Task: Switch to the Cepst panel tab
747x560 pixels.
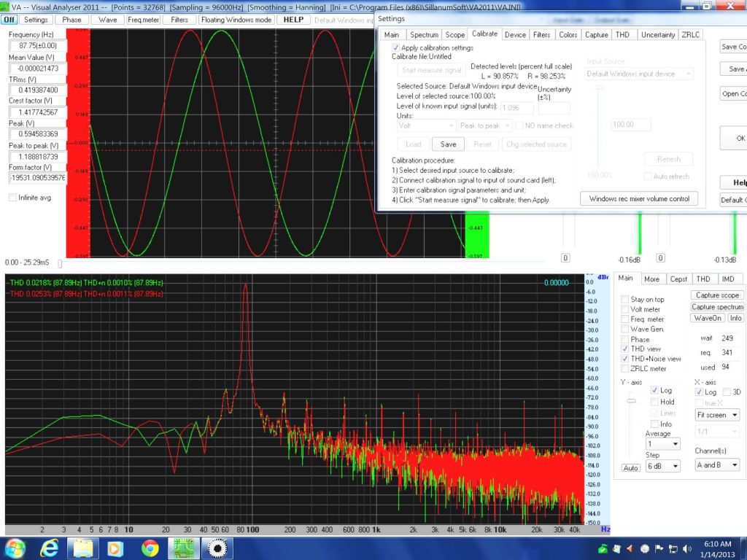Action: (x=678, y=279)
